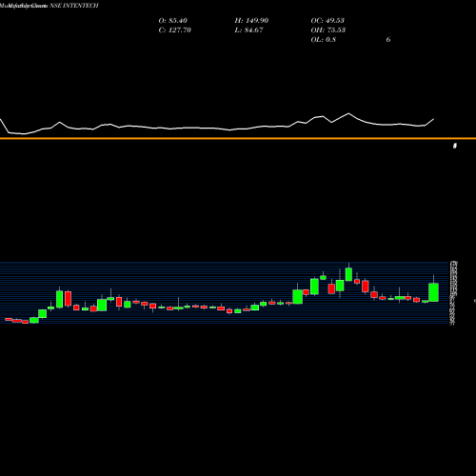
Task: Click the lone '6' beside OL
Action: coord(388,40)
